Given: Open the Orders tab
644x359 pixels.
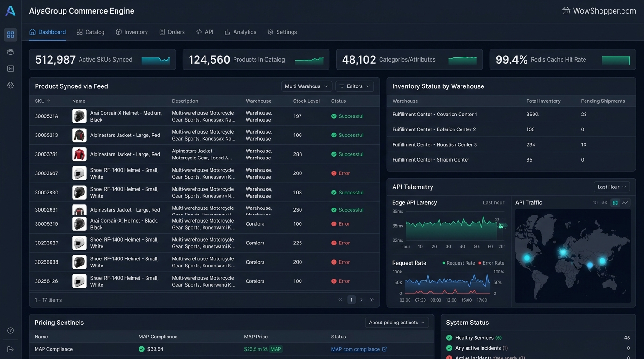Looking at the screenshot, I should click(x=172, y=32).
